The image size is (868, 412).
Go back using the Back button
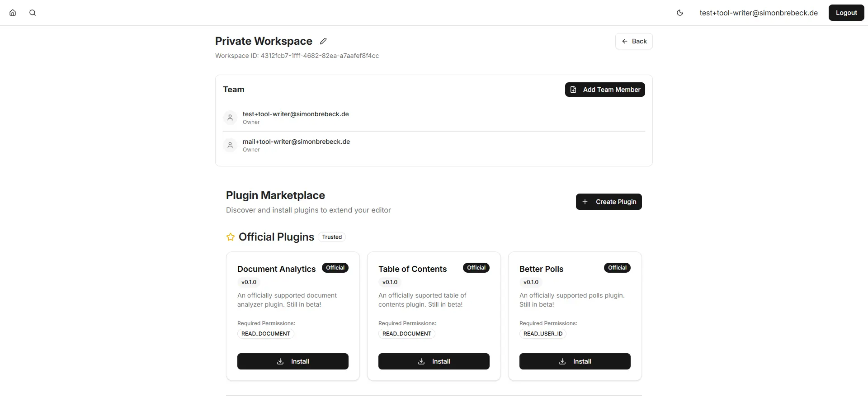(x=634, y=41)
